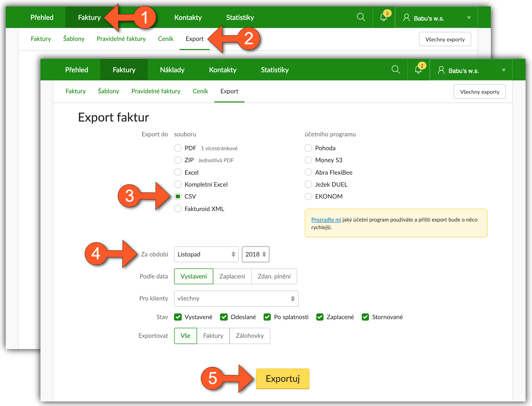Select Zaplacení date filter segment
Image resolution: width=532 pixels, height=406 pixels.
(x=232, y=276)
